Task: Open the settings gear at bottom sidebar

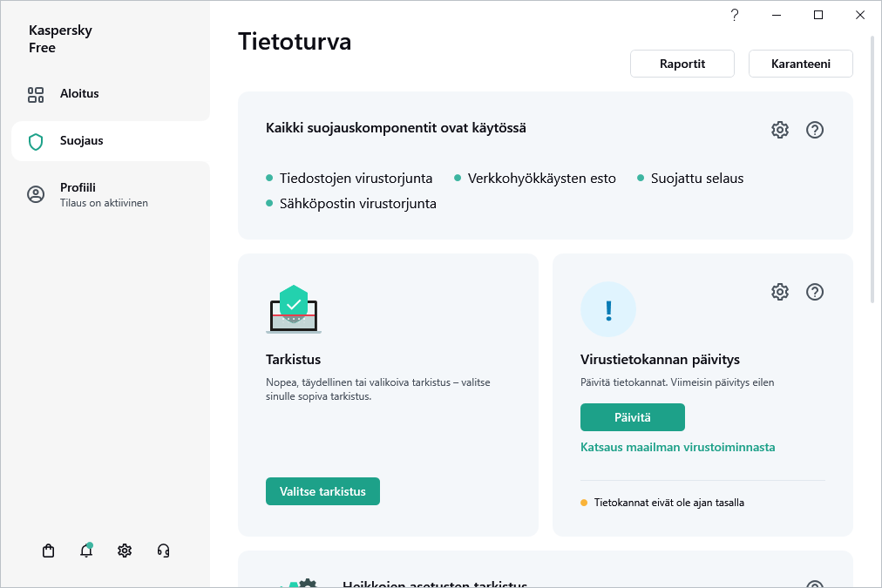Action: click(x=124, y=550)
